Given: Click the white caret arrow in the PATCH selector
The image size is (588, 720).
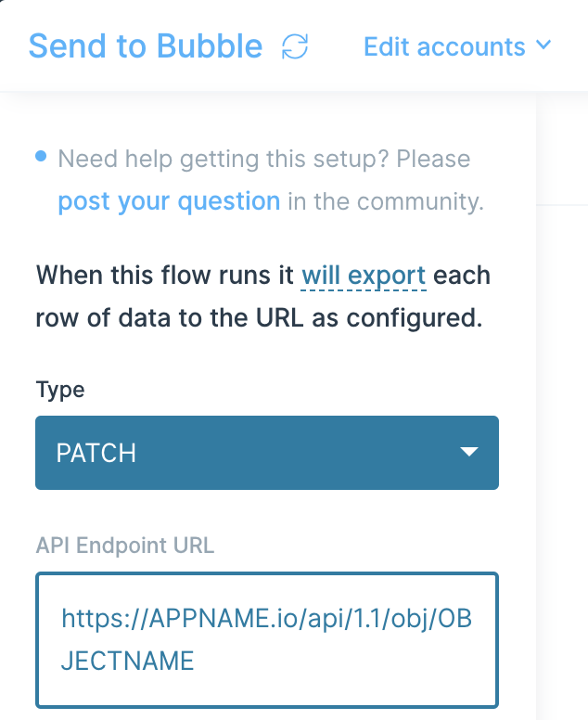Looking at the screenshot, I should click(x=469, y=452).
